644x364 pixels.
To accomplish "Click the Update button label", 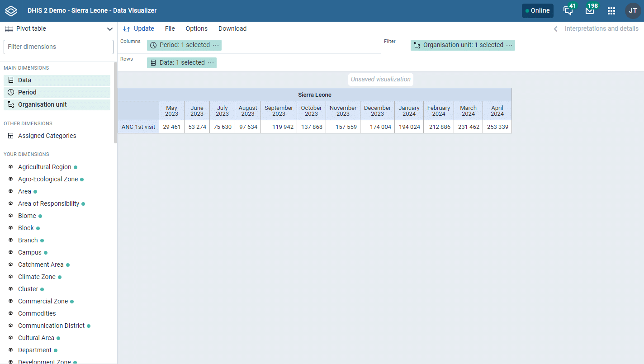I will (144, 28).
